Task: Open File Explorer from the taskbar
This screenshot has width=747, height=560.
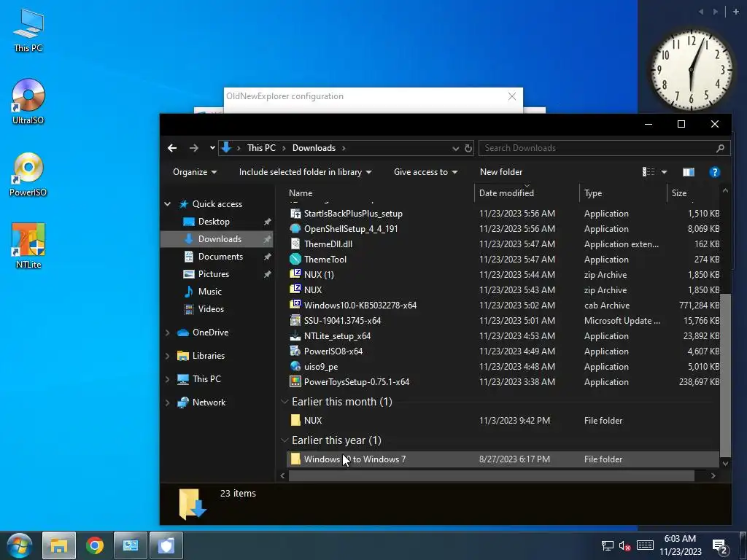Action: 58,545
